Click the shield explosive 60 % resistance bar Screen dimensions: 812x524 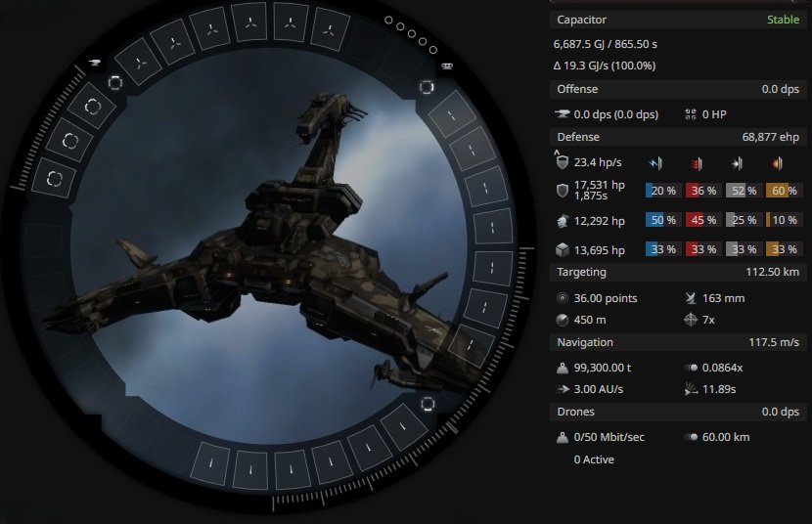pyautogui.click(x=784, y=191)
